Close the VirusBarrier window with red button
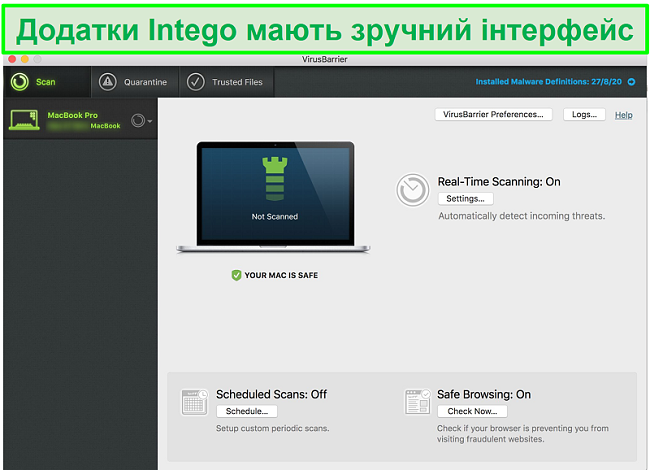Screen dimensions: 650x470 pyautogui.click(x=12, y=59)
